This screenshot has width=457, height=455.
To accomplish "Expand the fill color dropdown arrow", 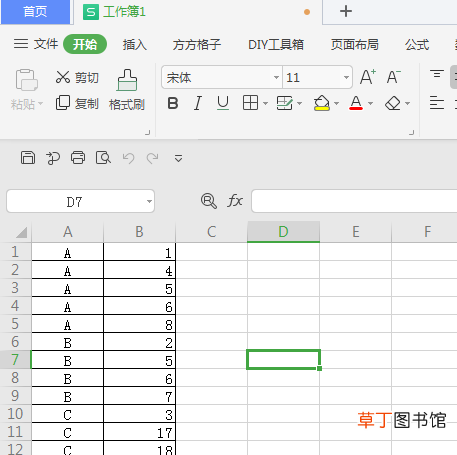I will 336,103.
